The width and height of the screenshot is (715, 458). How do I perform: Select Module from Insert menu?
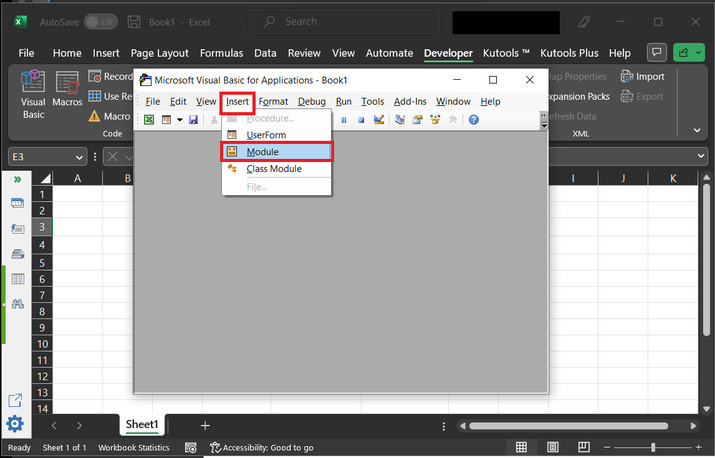click(x=277, y=152)
